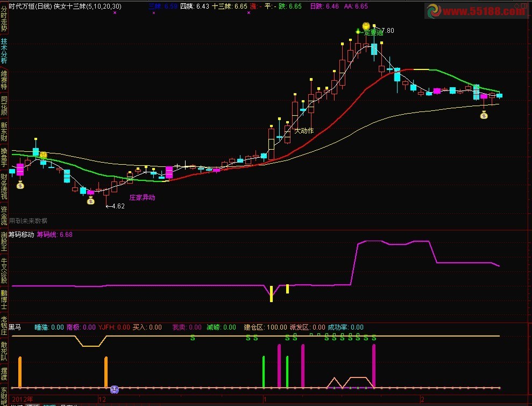The width and height of the screenshot is (532, 406).
Task: Click the 2012年 label on the time axis
Action: [x=23, y=399]
